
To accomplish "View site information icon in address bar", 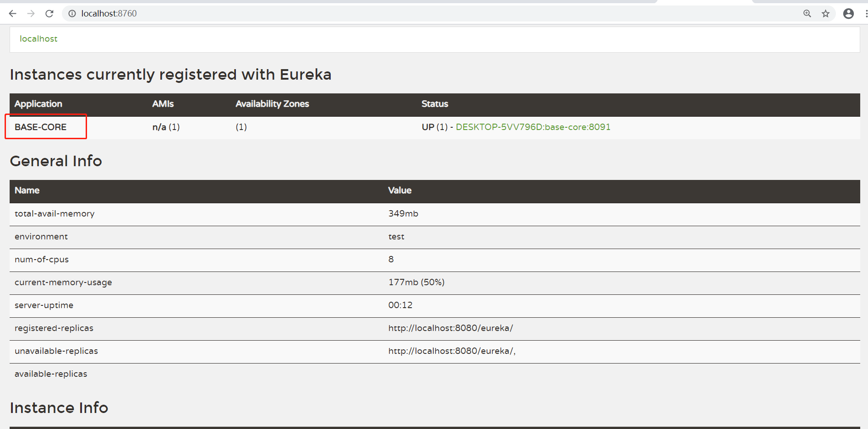I will [72, 14].
